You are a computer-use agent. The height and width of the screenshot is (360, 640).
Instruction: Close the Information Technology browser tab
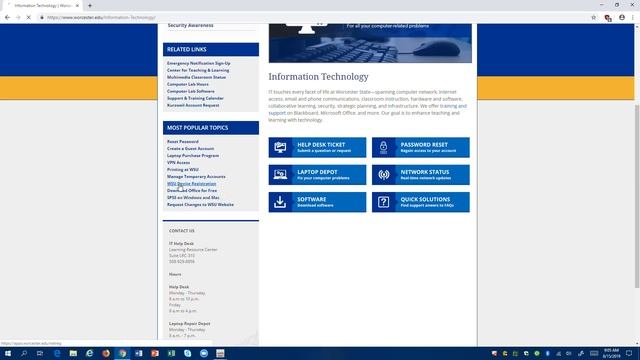pos(77,6)
